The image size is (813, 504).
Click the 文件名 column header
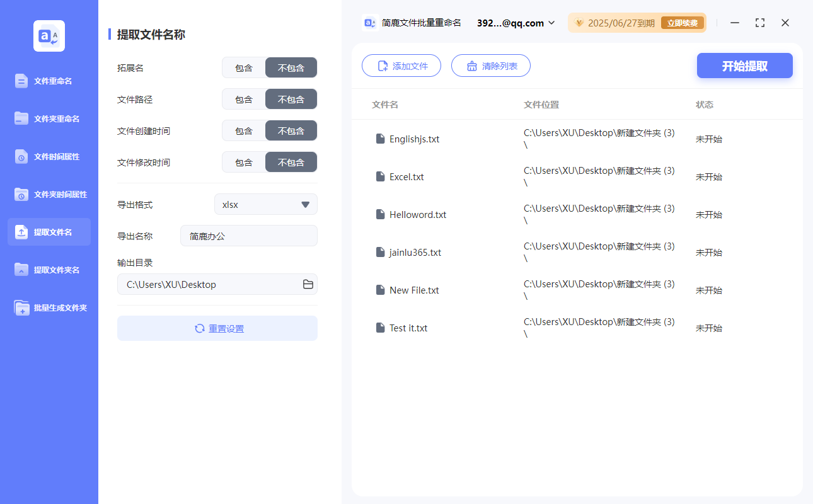(385, 105)
